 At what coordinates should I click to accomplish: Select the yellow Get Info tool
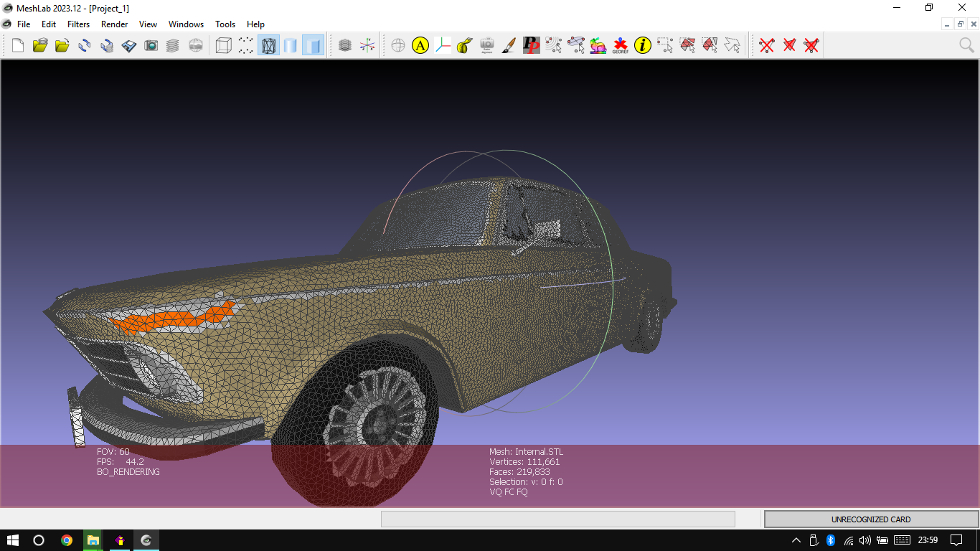coord(643,46)
